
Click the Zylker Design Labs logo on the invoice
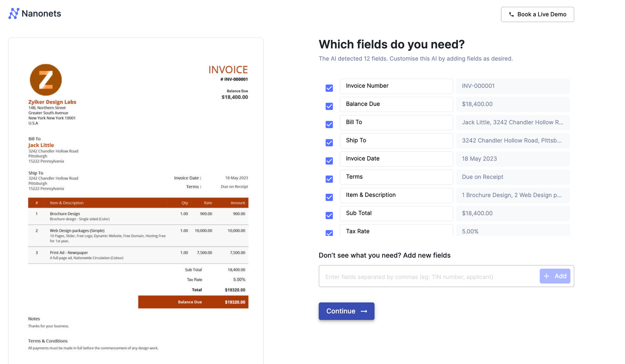point(46,80)
